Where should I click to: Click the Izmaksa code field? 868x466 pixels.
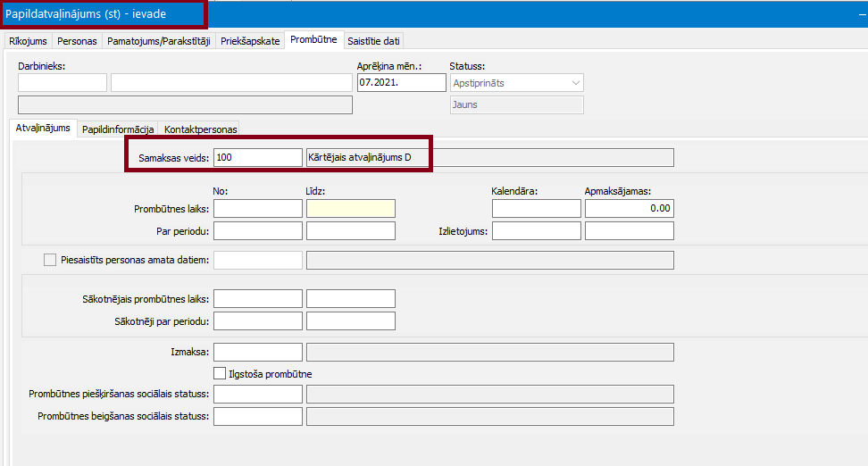pos(258,353)
